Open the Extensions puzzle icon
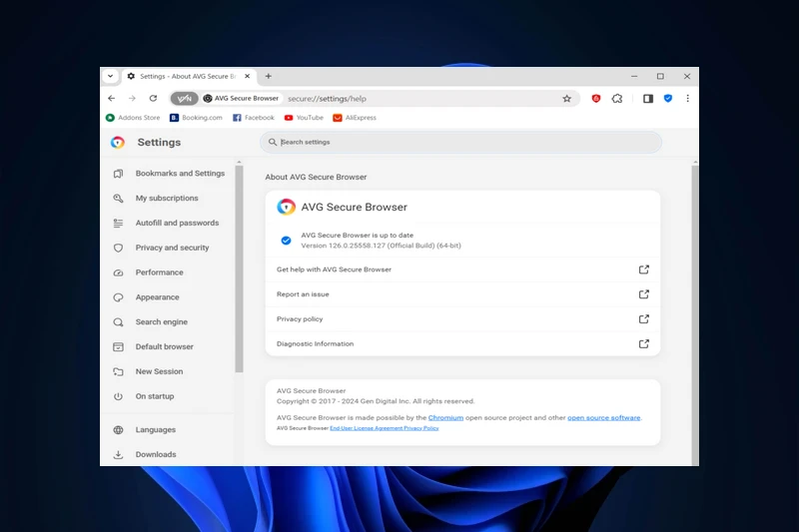 [617, 98]
